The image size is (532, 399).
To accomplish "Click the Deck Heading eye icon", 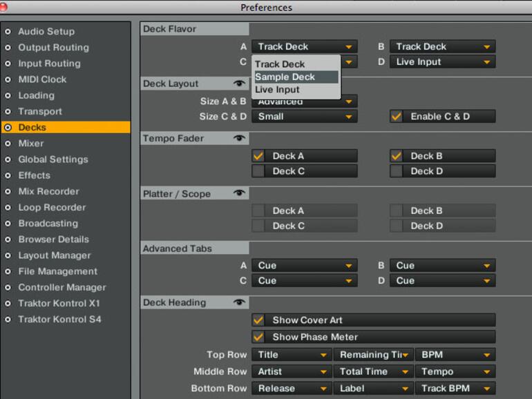I will point(239,302).
